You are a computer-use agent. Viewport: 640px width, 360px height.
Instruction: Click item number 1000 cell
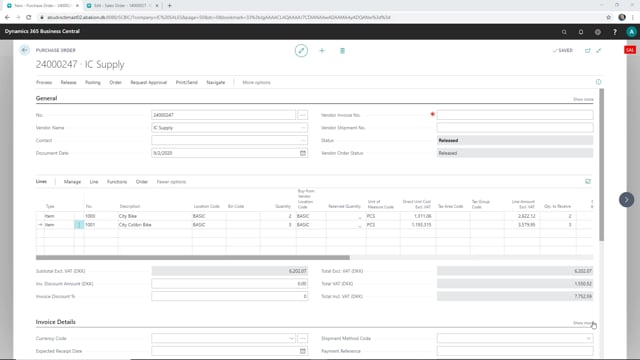[101, 216]
